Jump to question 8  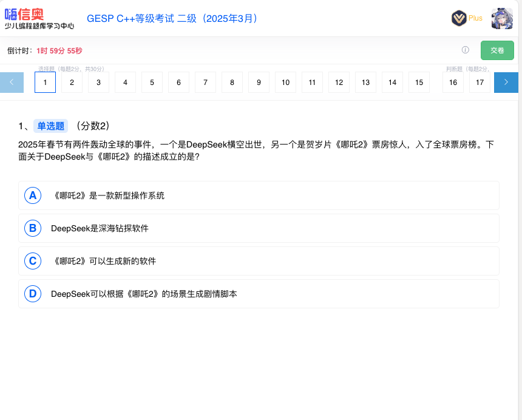pyautogui.click(x=232, y=82)
